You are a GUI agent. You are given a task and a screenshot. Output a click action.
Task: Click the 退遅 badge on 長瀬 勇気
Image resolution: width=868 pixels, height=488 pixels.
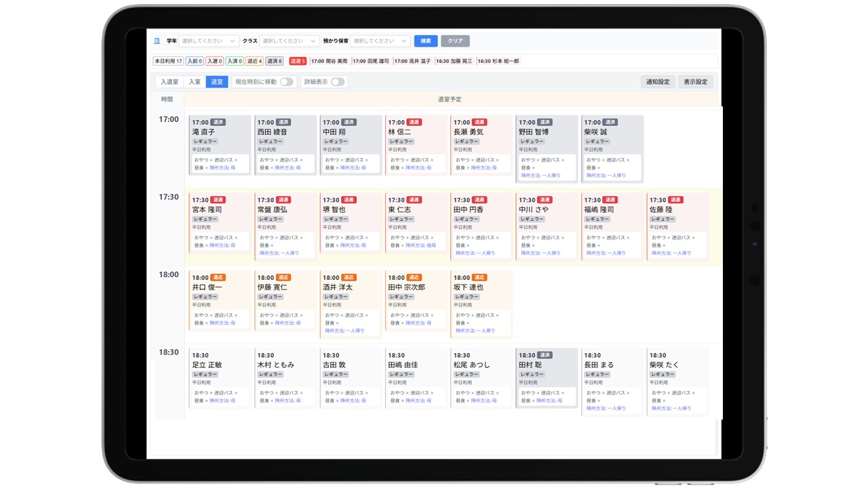(x=479, y=122)
